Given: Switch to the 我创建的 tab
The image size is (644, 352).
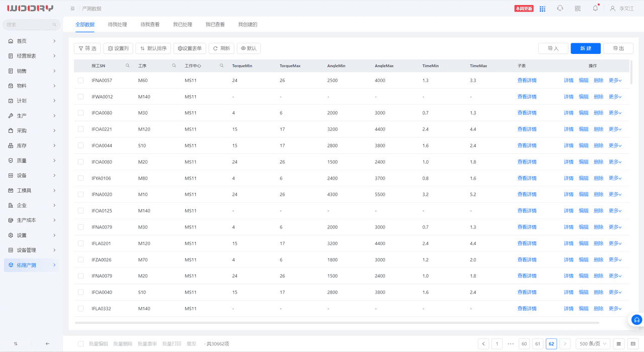Looking at the screenshot, I should point(248,24).
